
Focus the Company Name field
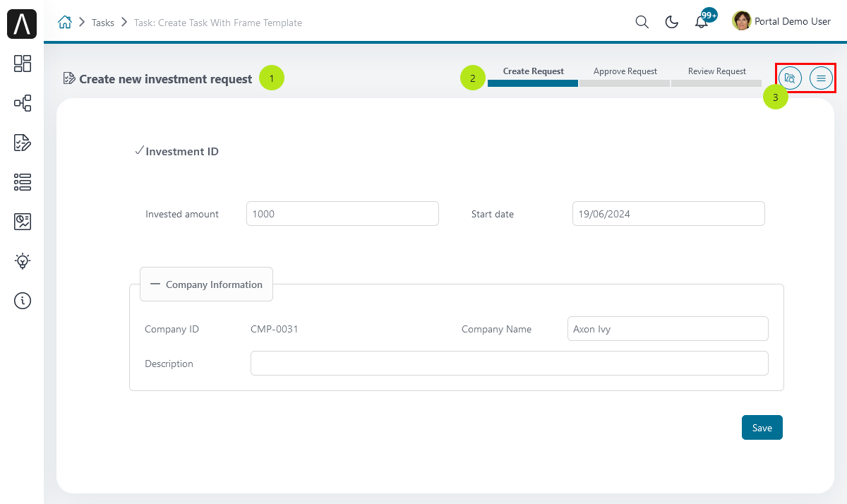pyautogui.click(x=668, y=329)
